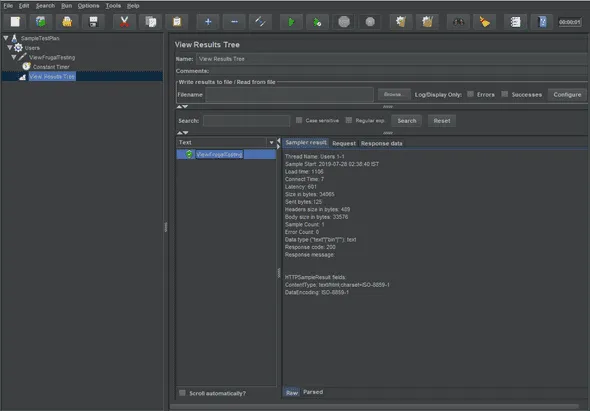Viewport: 590px width, 411px height.
Task: Click the Search text field
Action: (246, 121)
